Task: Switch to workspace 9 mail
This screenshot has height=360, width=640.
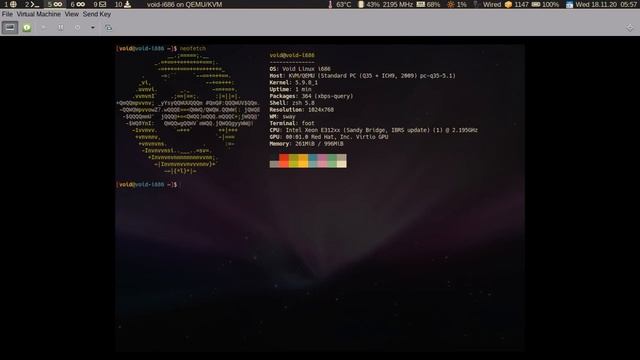Action: [x=100, y=4]
